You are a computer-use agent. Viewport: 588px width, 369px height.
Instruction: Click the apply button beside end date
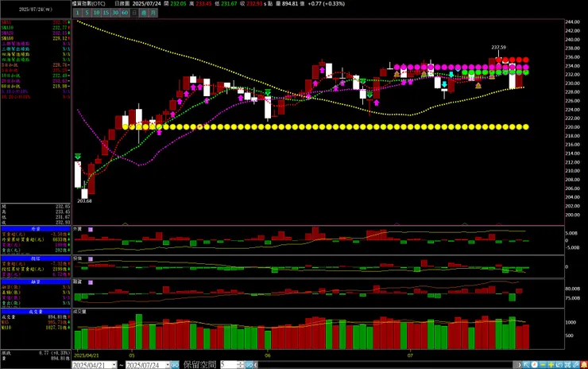pos(175,365)
